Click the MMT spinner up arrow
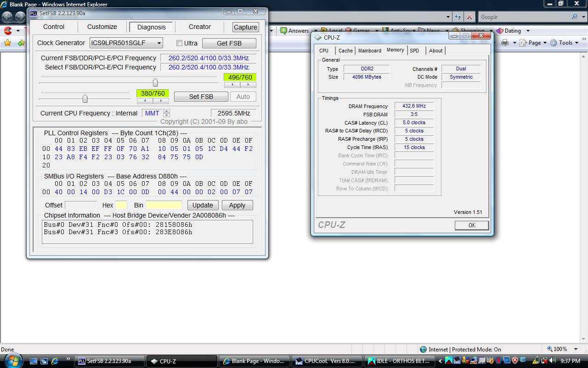This screenshot has width=588, height=368. click(x=166, y=111)
